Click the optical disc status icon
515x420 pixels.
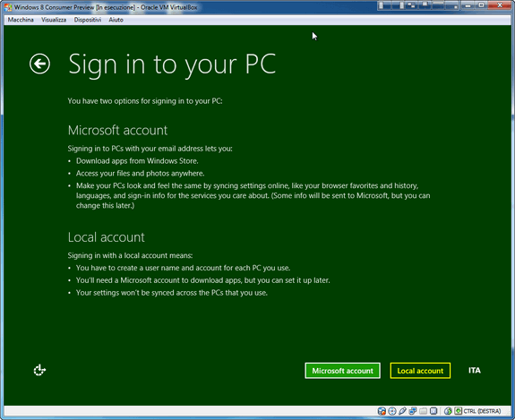pyautogui.click(x=391, y=411)
